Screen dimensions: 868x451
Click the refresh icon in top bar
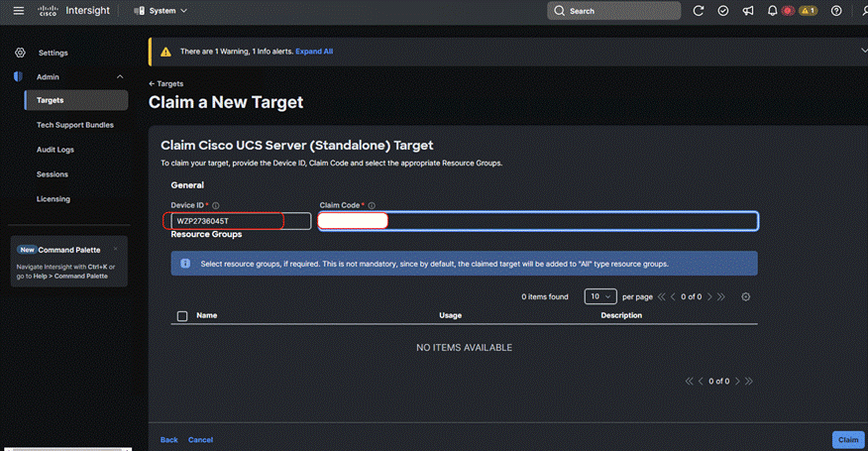(698, 11)
